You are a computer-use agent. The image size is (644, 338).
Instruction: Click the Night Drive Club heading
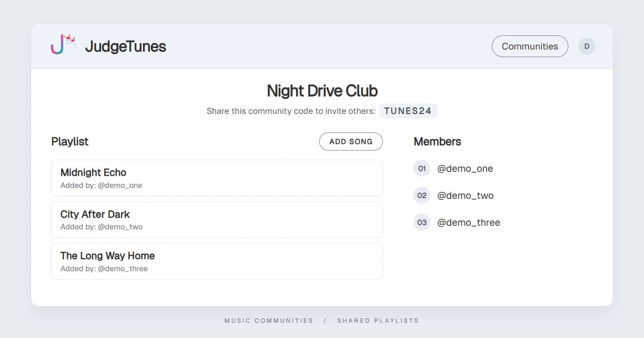tap(322, 91)
